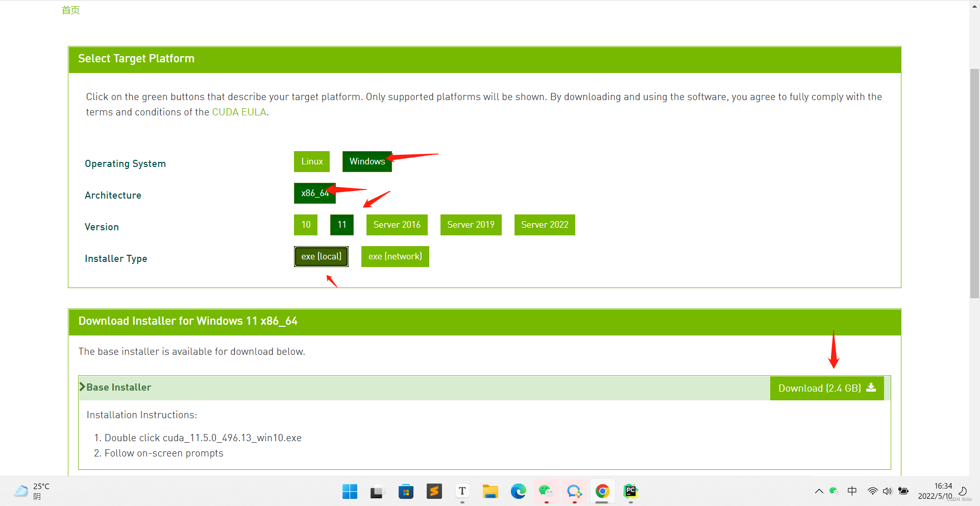Screen dimensions: 980x506
Task: Open volume control icon
Action: pyautogui.click(x=888, y=491)
